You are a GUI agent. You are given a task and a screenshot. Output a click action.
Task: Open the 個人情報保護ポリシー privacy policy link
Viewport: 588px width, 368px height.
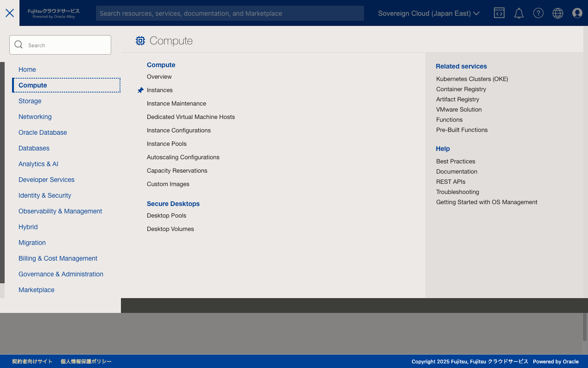click(x=86, y=362)
